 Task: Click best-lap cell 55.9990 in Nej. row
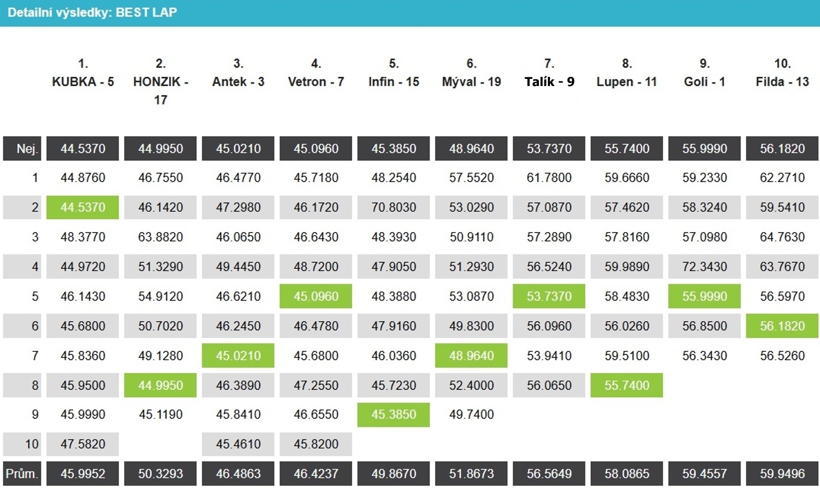[705, 149]
